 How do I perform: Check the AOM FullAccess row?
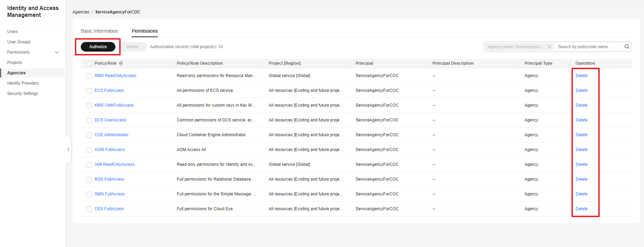point(89,150)
